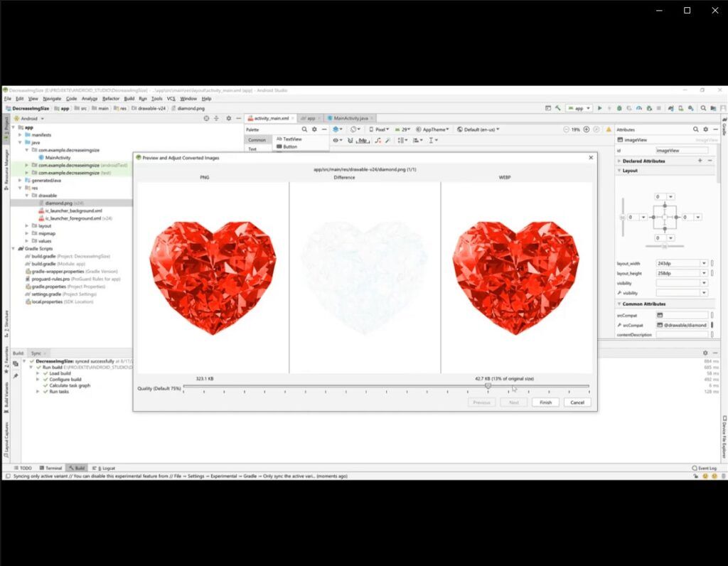Click the Cancel button in dialog
728x566 pixels.
tap(577, 402)
